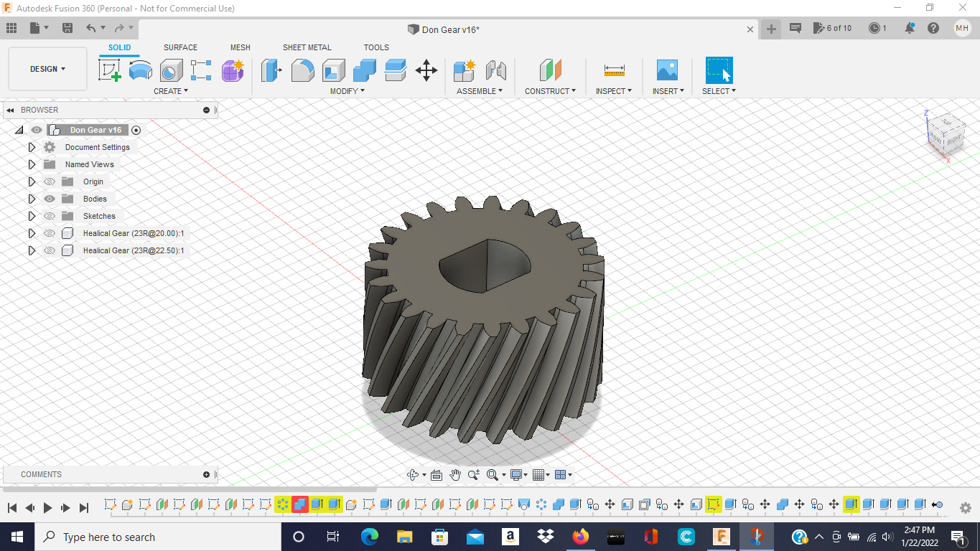The width and height of the screenshot is (980, 551).
Task: Show the Origin folder visibility
Action: [x=49, y=182]
